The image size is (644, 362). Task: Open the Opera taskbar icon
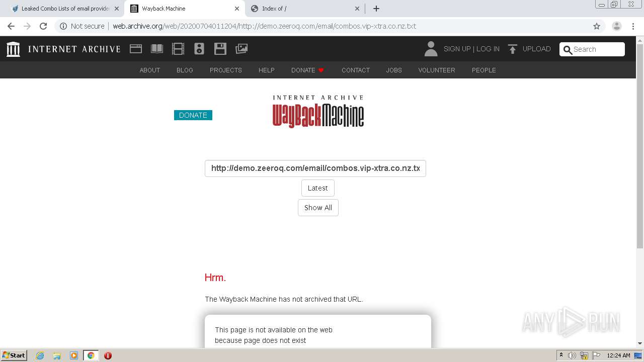click(x=108, y=355)
